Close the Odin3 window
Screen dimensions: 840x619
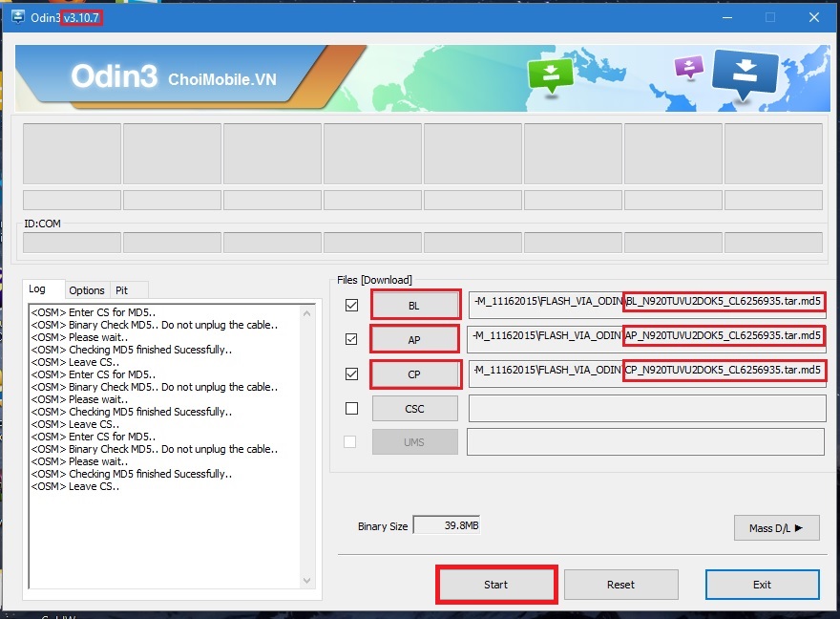coord(813,18)
